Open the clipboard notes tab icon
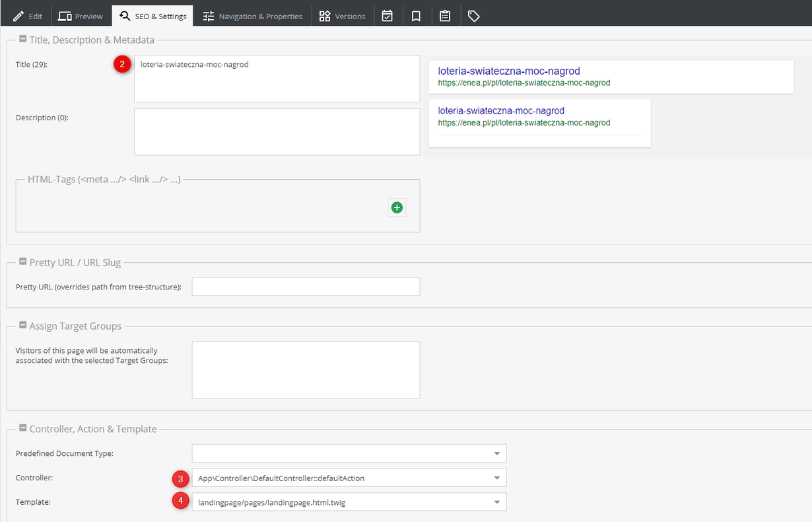The height and width of the screenshot is (522, 812). [445, 16]
